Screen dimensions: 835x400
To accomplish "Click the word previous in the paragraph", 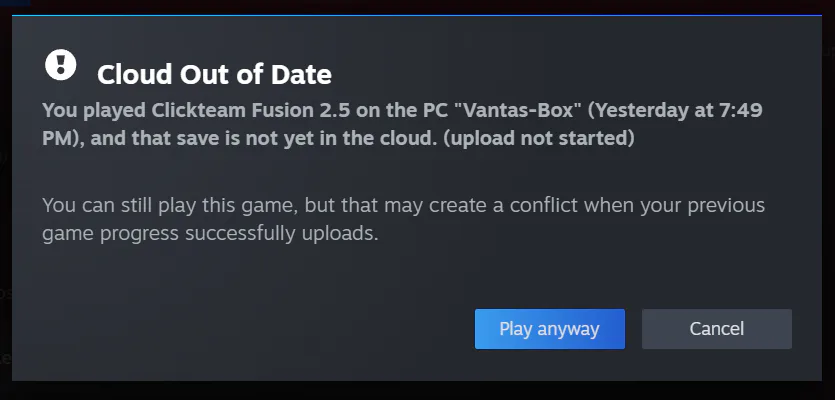I will tap(726, 206).
